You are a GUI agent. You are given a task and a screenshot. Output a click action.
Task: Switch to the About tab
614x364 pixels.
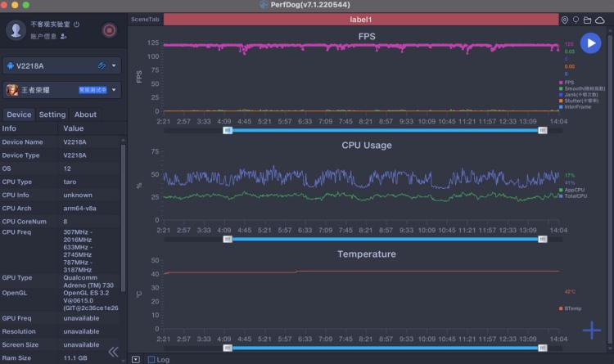click(x=85, y=115)
